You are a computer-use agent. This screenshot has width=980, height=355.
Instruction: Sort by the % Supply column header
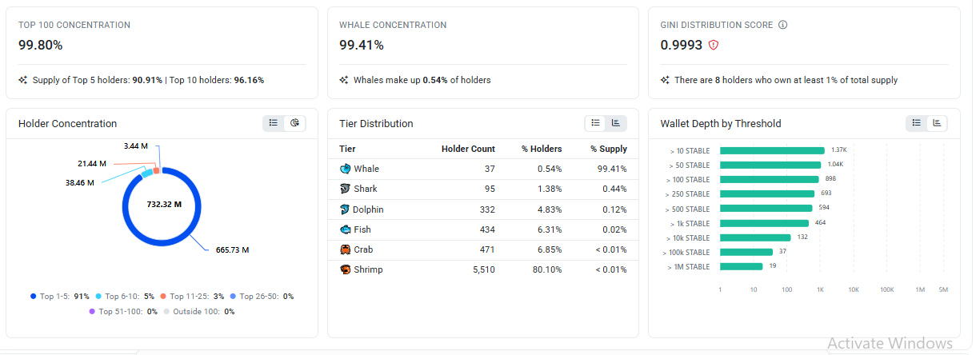point(609,149)
